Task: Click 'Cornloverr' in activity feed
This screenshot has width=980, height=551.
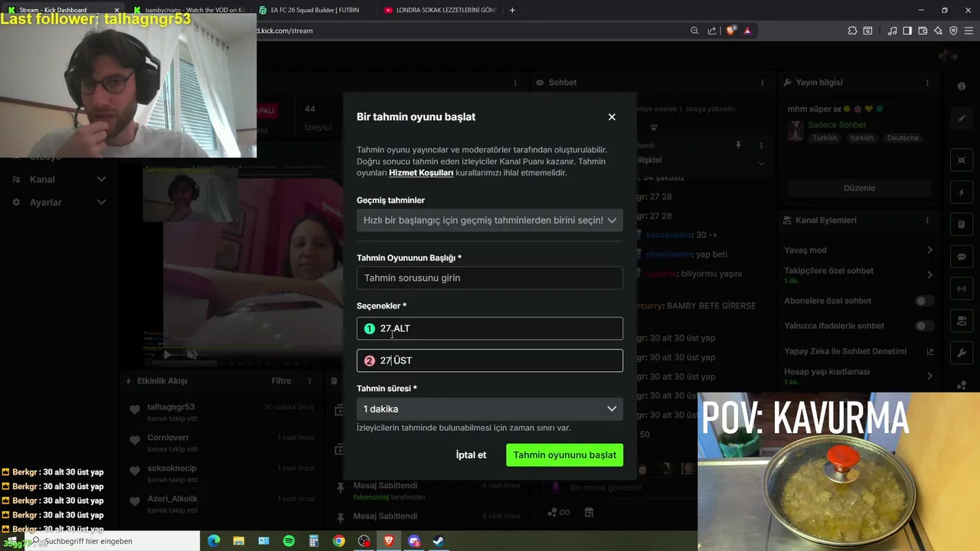Action: point(168,438)
